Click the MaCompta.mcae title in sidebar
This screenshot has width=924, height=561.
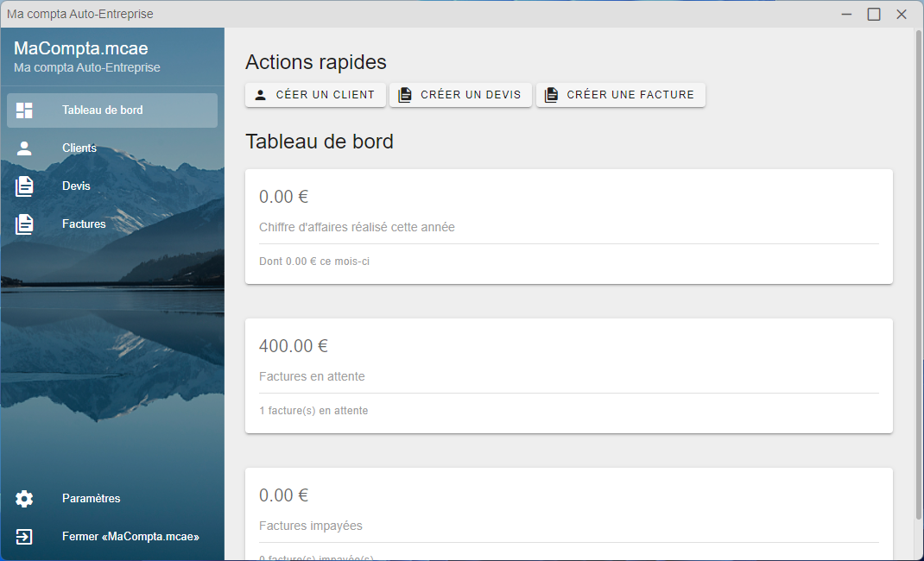pos(80,48)
